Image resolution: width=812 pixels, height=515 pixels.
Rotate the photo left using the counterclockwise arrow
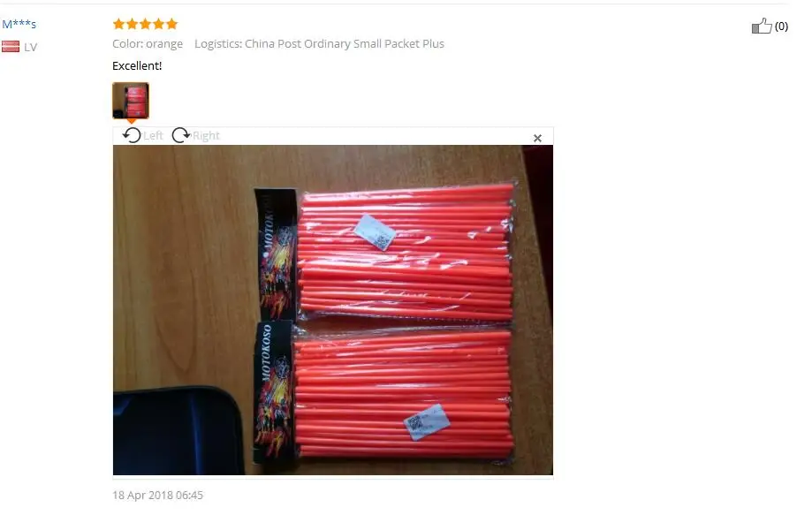(x=132, y=136)
